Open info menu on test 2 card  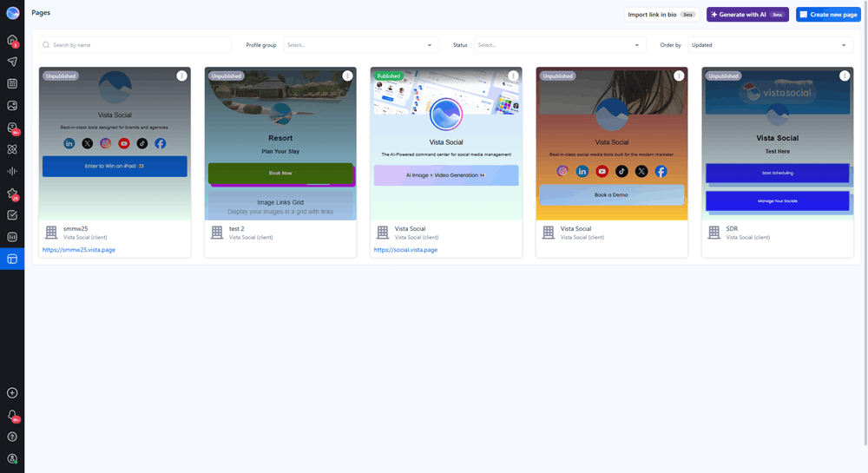pos(347,76)
